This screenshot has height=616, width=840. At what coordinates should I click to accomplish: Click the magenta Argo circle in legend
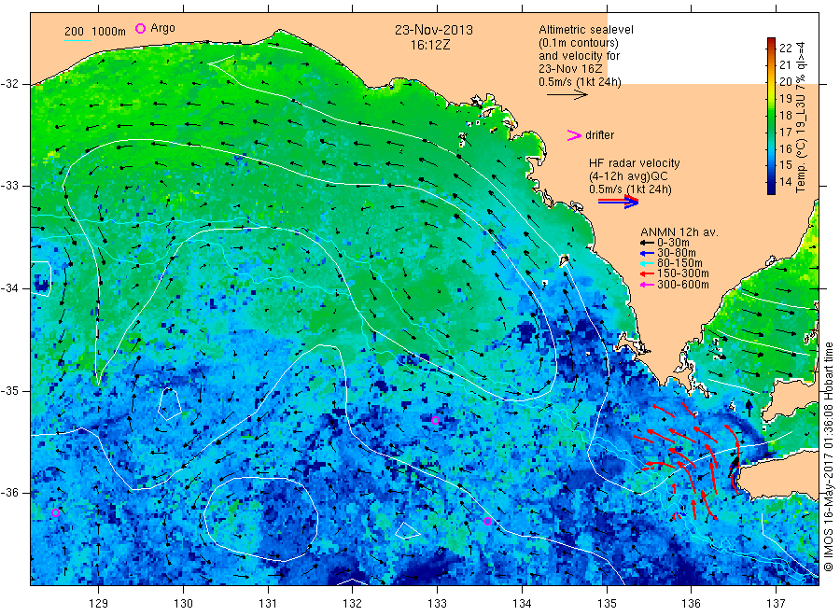point(140,28)
